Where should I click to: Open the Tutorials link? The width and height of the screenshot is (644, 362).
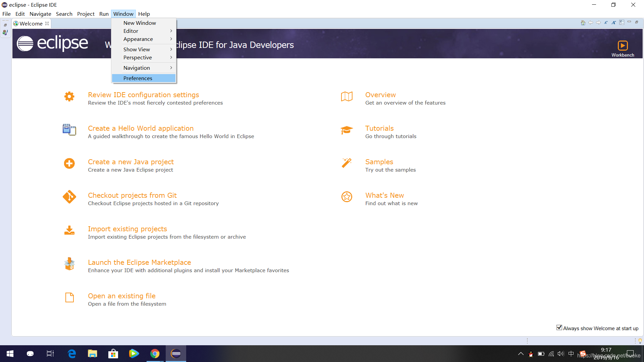[x=379, y=128]
